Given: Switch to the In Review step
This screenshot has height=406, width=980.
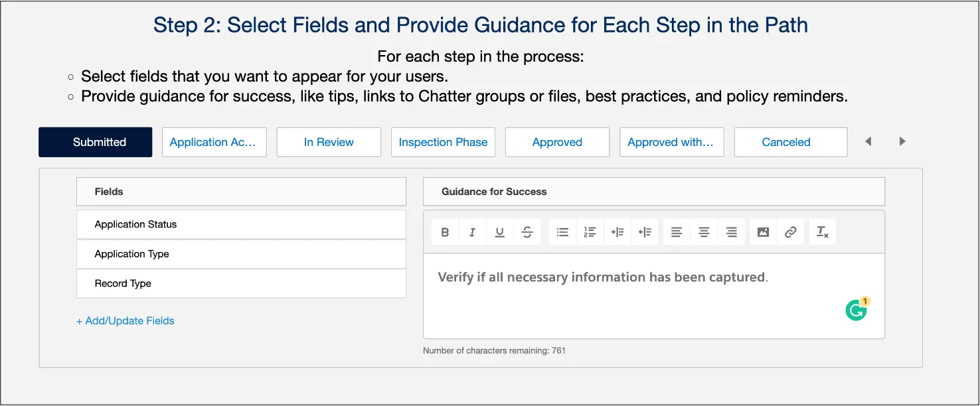Looking at the screenshot, I should click(329, 141).
